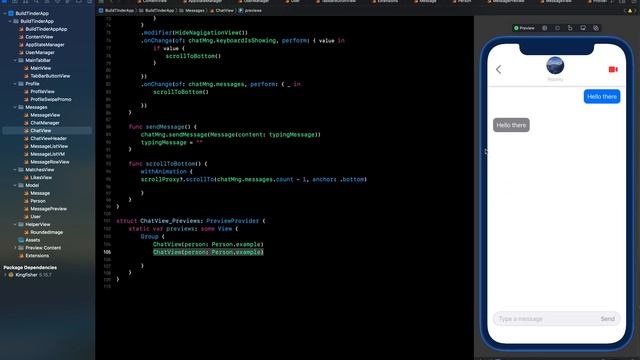
Task: Collapse the Profile group
Action: [15, 84]
